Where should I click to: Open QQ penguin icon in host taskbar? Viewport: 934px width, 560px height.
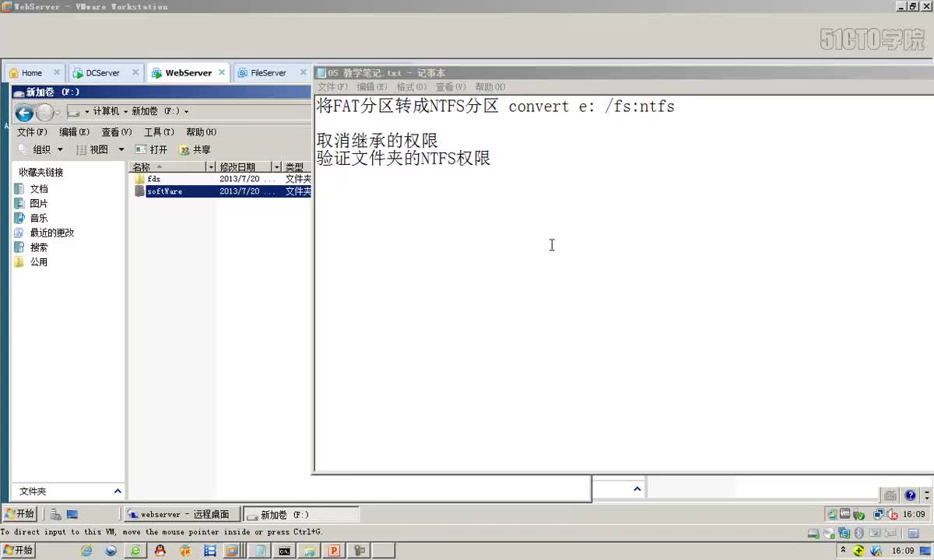point(160,551)
